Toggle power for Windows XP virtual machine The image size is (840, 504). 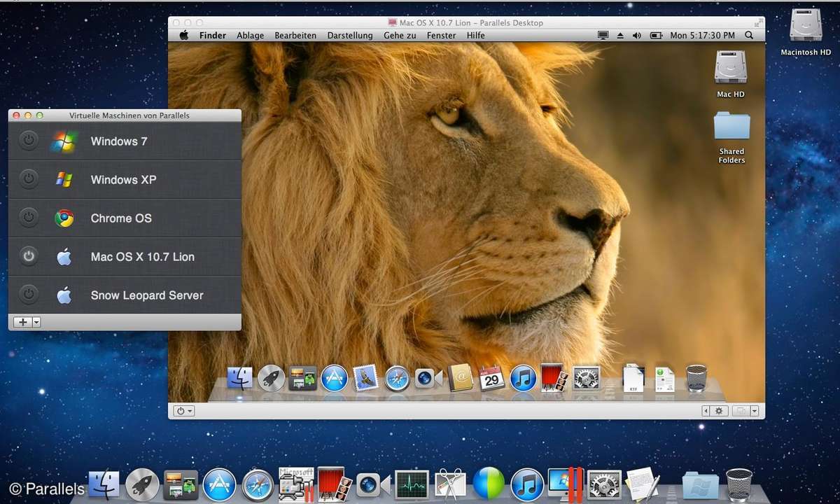pos(28,180)
